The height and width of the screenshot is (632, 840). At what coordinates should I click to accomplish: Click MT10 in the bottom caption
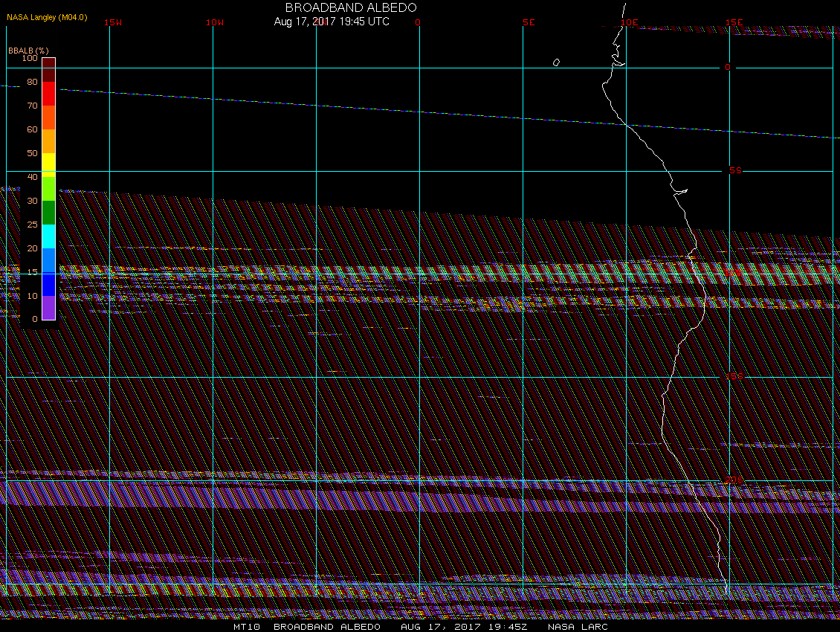pos(247,627)
